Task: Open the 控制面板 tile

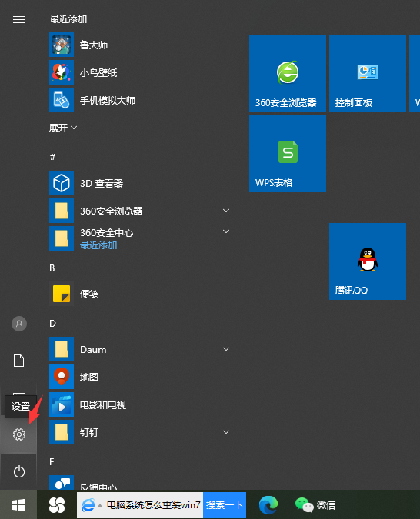Action: 368,74
